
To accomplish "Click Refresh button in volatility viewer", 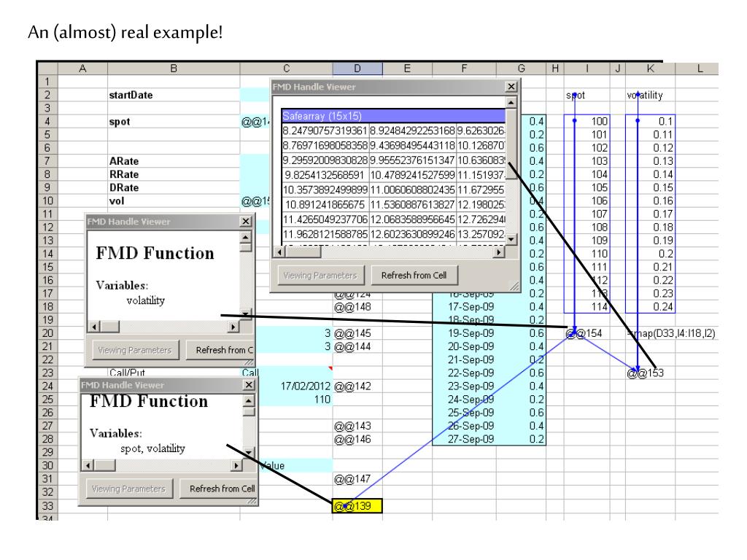I will (x=220, y=350).
